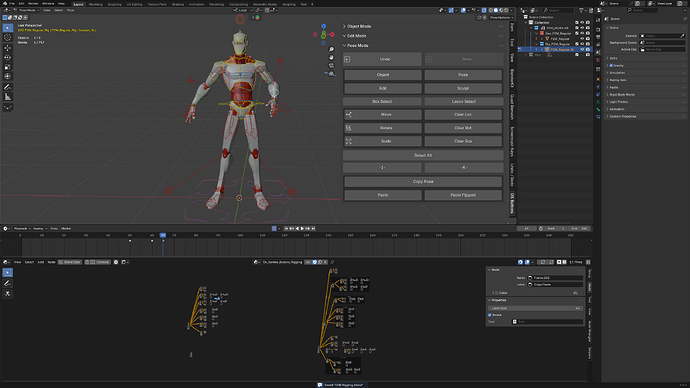Expand the Units section in Scene properties
The height and width of the screenshot is (388, 690).
pos(613,58)
